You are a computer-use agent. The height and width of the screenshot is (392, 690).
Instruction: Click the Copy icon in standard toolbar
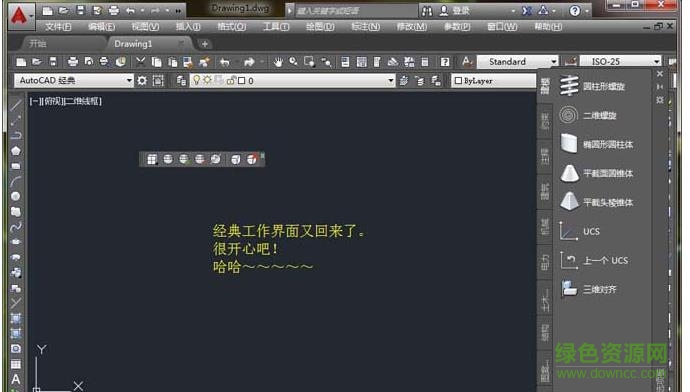pyautogui.click(x=156, y=62)
